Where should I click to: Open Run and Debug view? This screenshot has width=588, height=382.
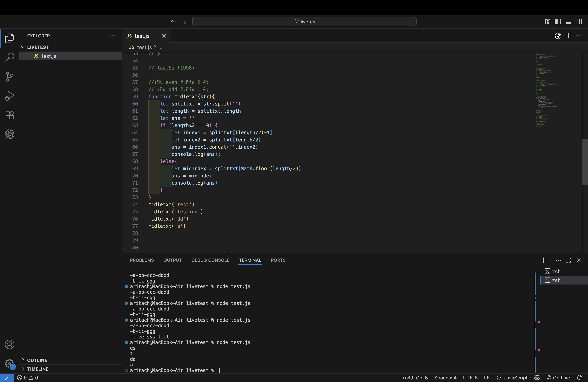(9, 96)
